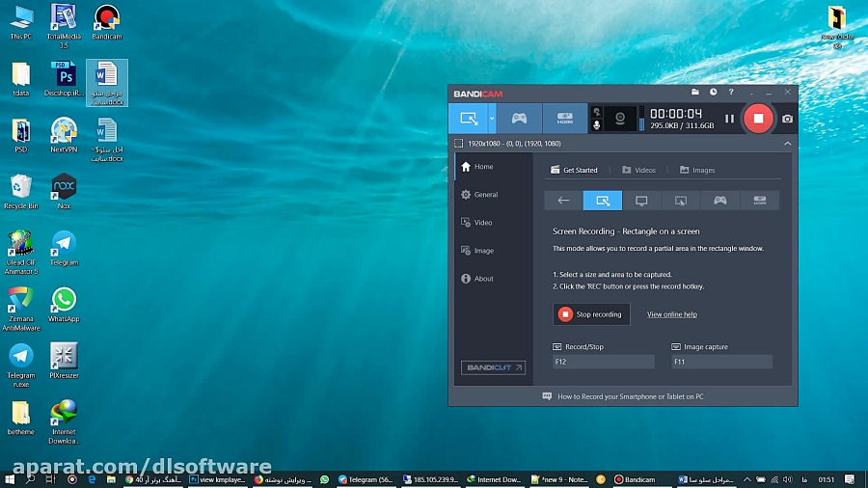The image size is (868, 488).
Task: Select the Get Started tab
Action: [574, 170]
